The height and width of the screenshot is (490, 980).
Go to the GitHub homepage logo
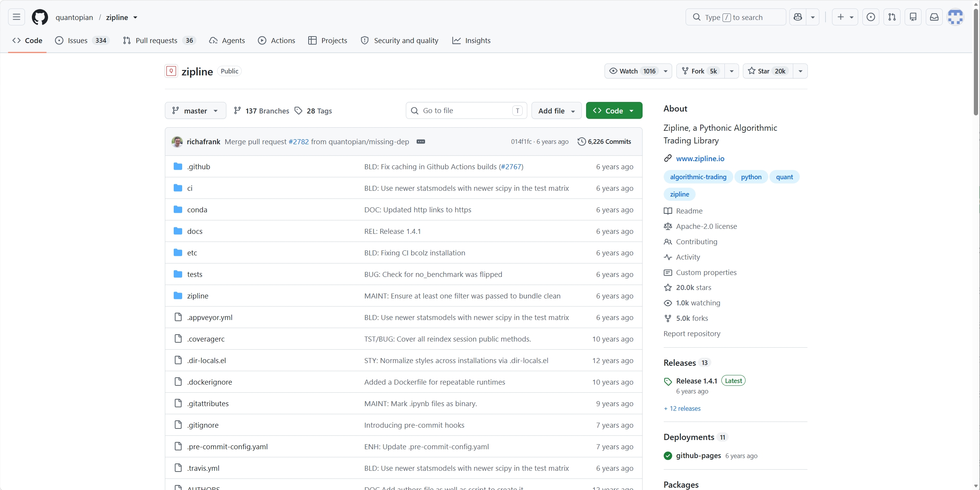[x=40, y=17]
